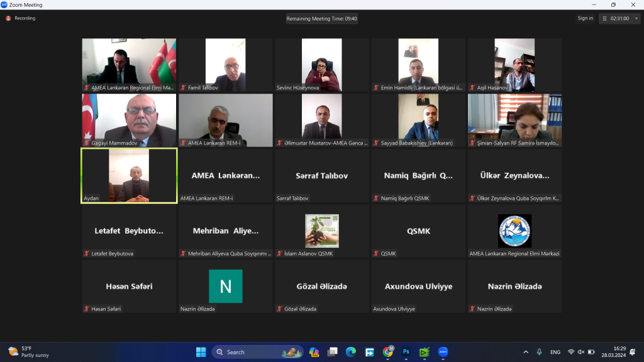Expand the 02:31:00 timer dropdown arrow
Viewport: 644px width, 362px height.
(x=636, y=18)
